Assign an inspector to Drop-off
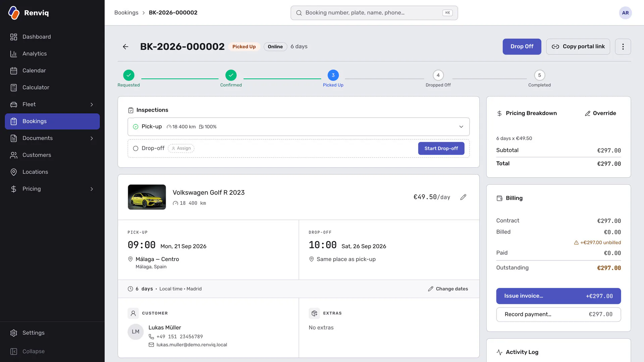This screenshot has width=644, height=362. pyautogui.click(x=181, y=148)
